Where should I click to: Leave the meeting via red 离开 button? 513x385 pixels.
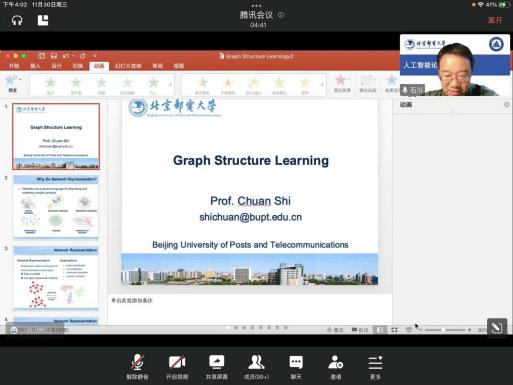[495, 20]
